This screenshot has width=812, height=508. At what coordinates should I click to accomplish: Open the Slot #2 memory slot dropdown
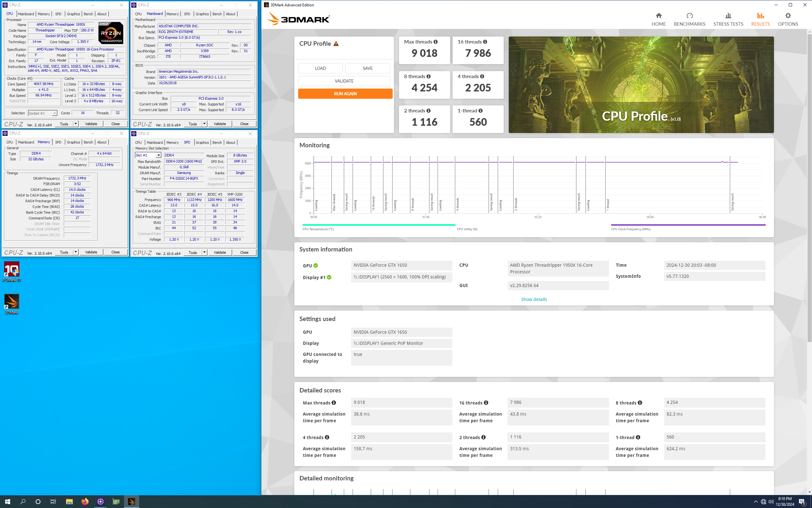pyautogui.click(x=148, y=155)
